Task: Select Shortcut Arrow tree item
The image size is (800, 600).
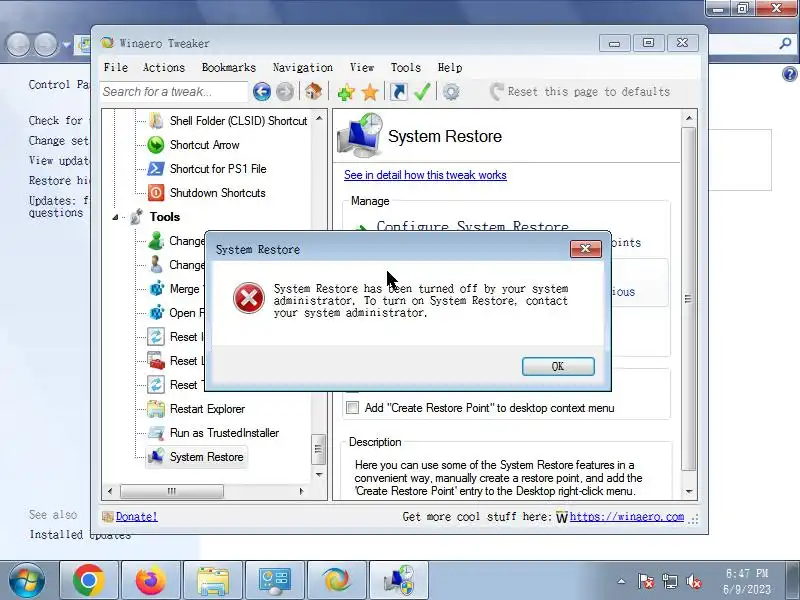Action: [x=205, y=145]
